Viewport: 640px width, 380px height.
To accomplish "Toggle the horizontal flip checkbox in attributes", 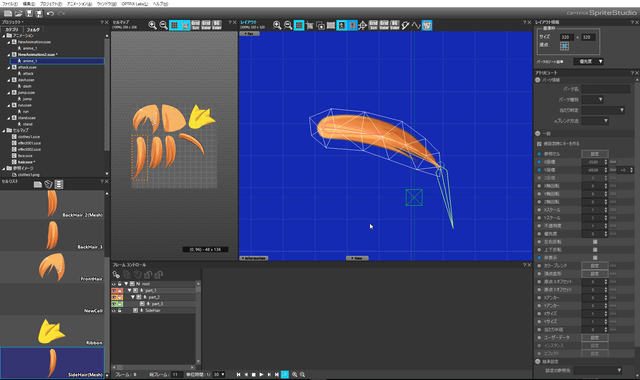I will pos(595,242).
